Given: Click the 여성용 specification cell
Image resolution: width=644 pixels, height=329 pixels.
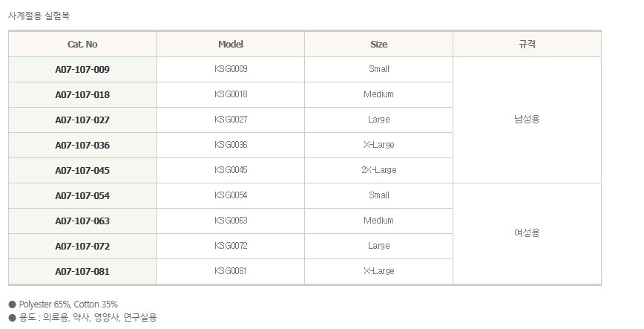Looking at the screenshot, I should [527, 232].
